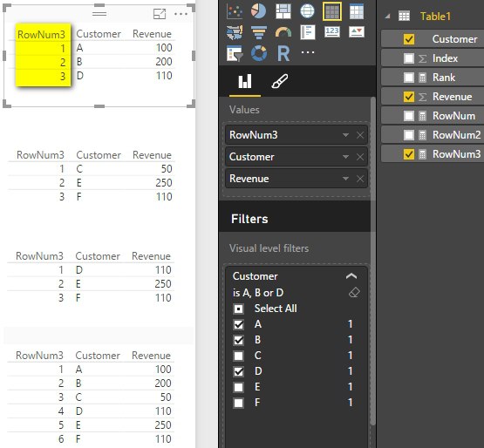Select the filled map visualization

235,32
